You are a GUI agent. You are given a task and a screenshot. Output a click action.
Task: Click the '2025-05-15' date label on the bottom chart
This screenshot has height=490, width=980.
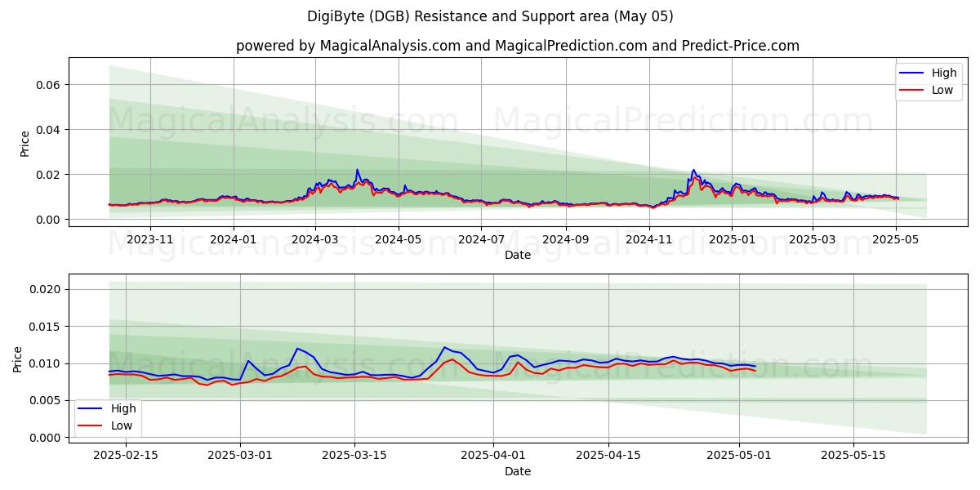853,456
